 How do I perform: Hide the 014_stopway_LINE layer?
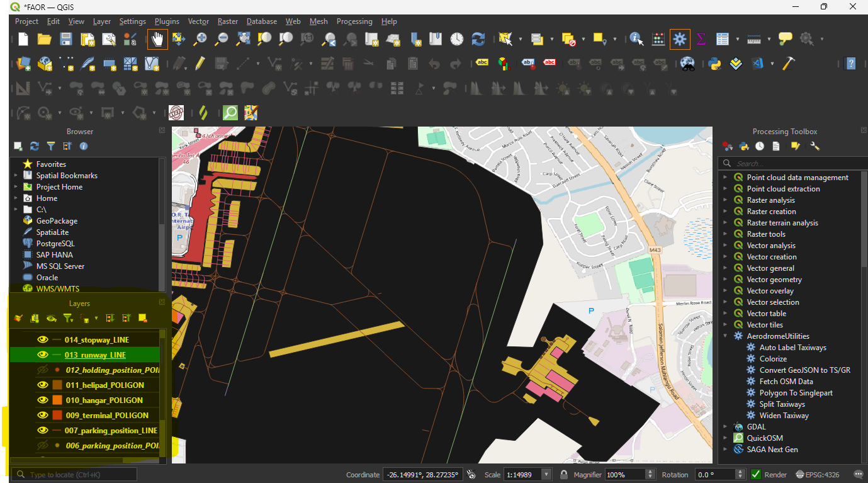[43, 339]
